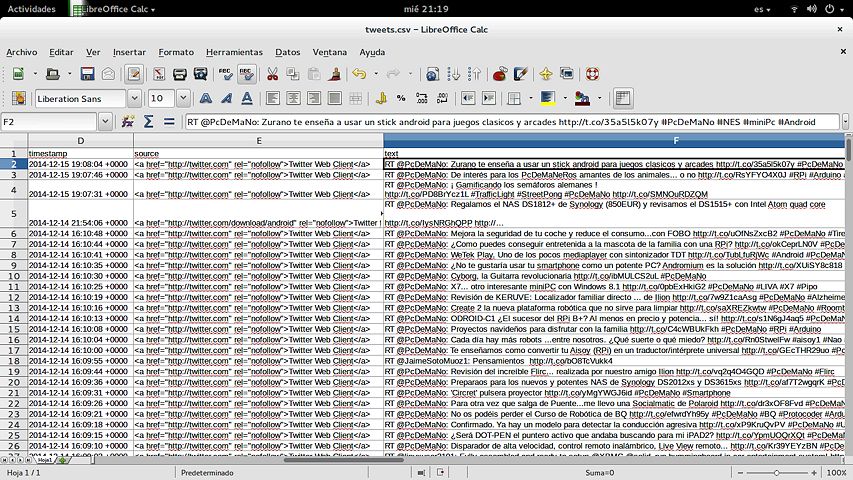Click Font Color swatch button
The height and width of the screenshot is (480, 853).
[582, 99]
